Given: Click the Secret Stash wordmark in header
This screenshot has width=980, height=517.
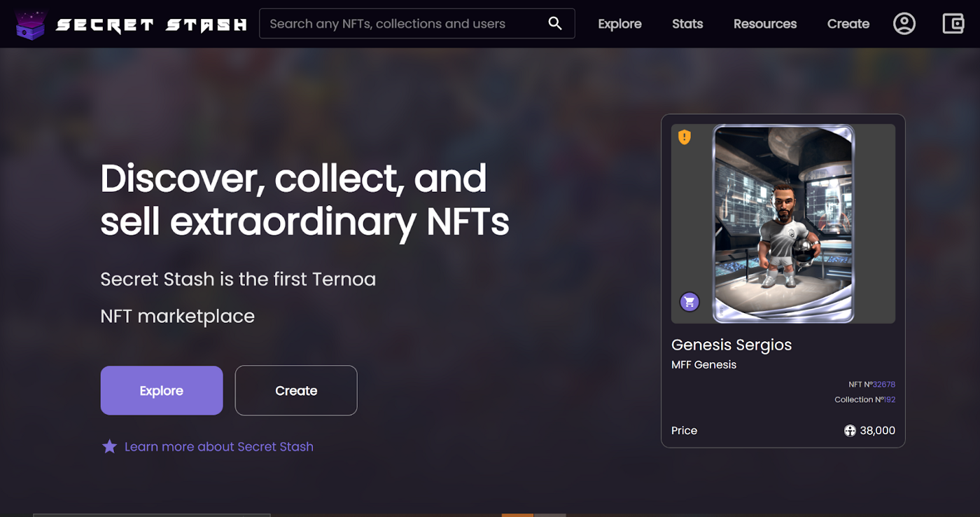Looking at the screenshot, I should pos(151,25).
